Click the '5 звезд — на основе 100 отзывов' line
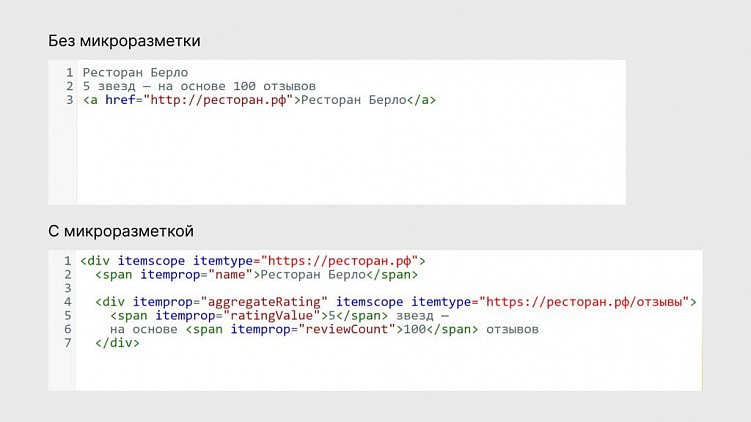 pos(199,86)
